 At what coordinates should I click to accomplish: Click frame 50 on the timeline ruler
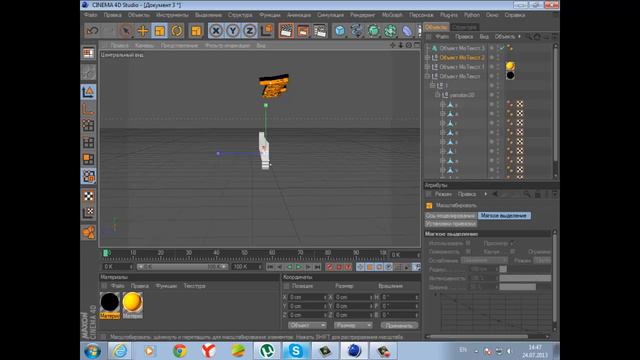tap(244, 253)
